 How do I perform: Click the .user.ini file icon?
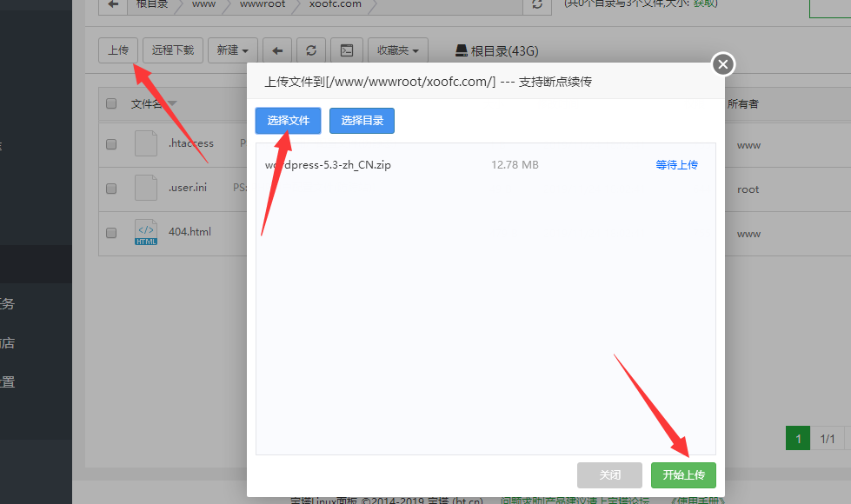tap(146, 188)
